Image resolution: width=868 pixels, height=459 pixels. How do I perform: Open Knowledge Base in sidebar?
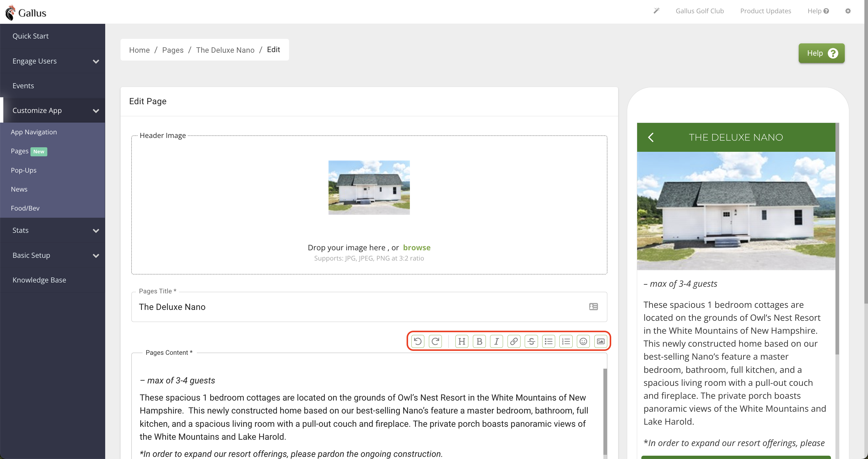click(52, 280)
